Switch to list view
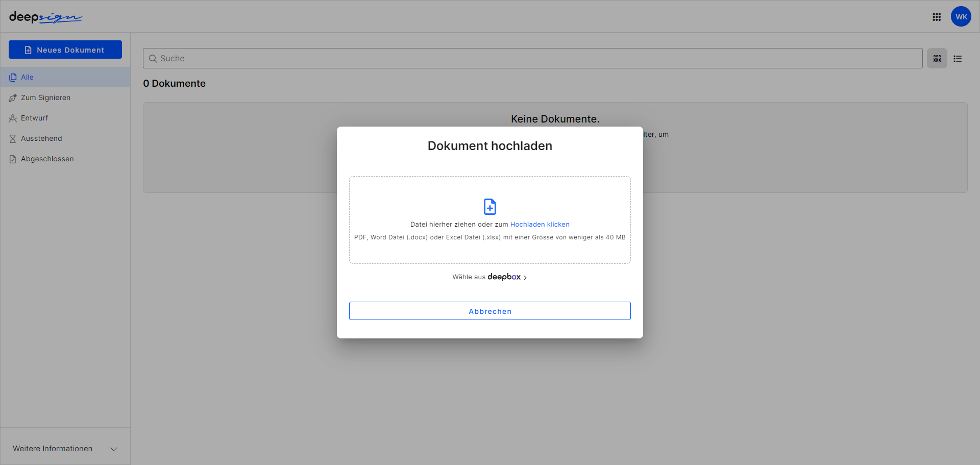This screenshot has height=465, width=980. coord(958,58)
